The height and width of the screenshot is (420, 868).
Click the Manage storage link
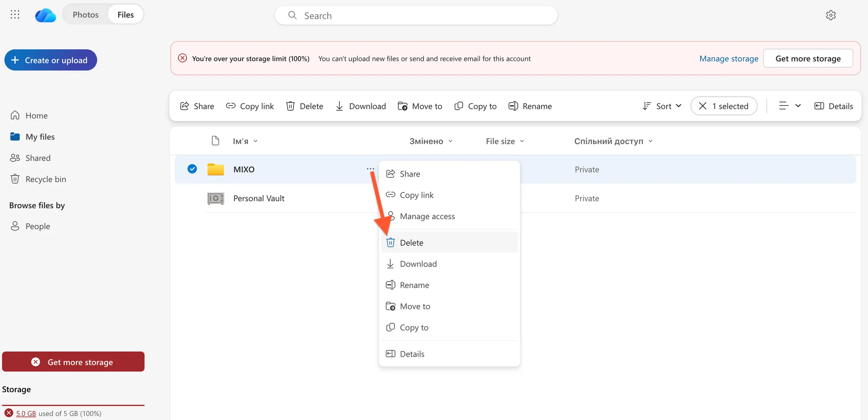728,59
